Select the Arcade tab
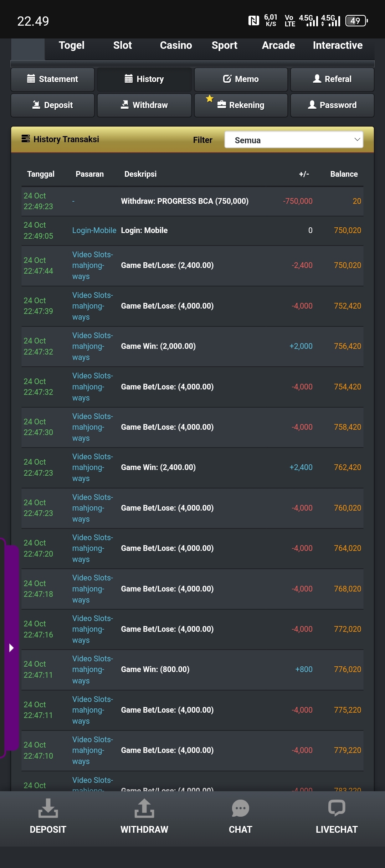Viewport: 385px width, 868px height. point(278,45)
